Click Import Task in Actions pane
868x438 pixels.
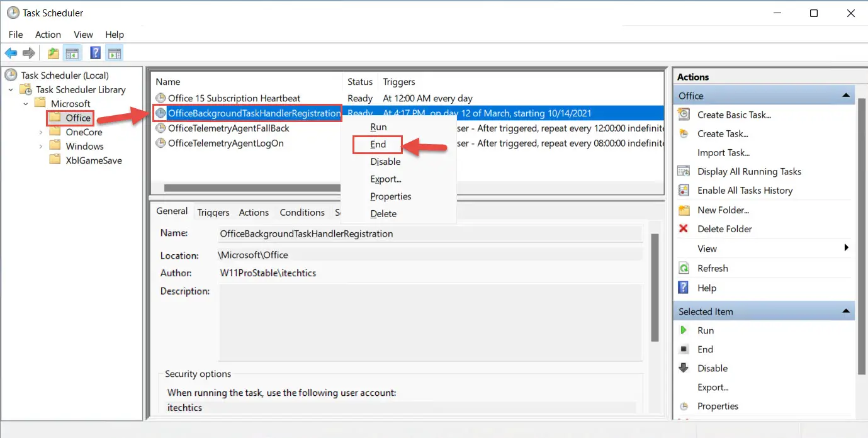[723, 152]
